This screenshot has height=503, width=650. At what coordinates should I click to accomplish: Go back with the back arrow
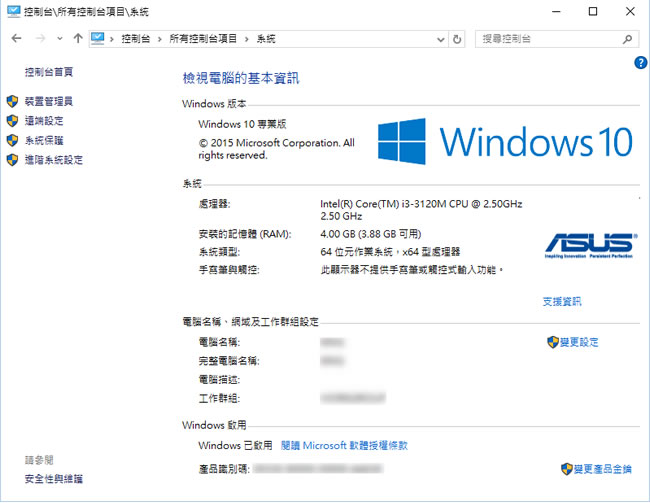coord(16,39)
